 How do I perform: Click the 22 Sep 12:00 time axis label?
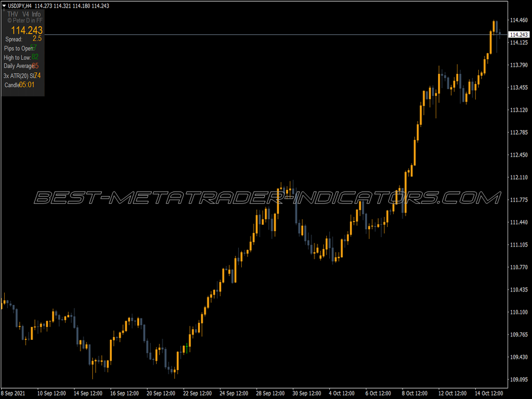click(x=197, y=393)
